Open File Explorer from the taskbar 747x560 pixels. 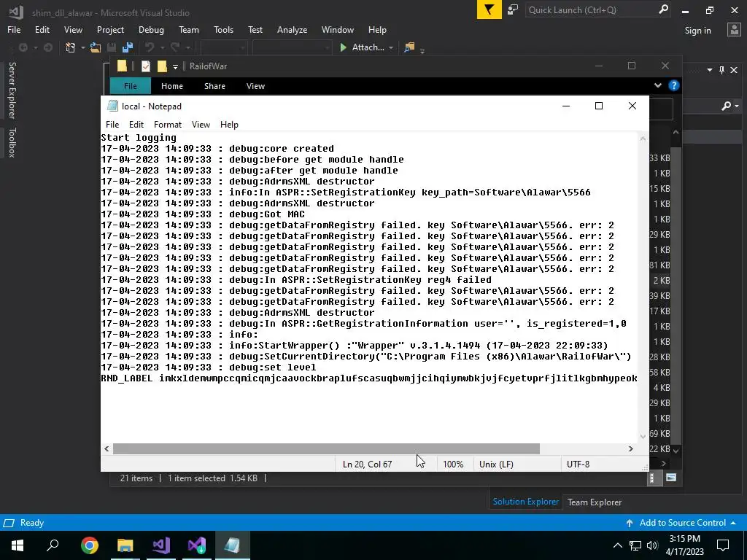125,545
